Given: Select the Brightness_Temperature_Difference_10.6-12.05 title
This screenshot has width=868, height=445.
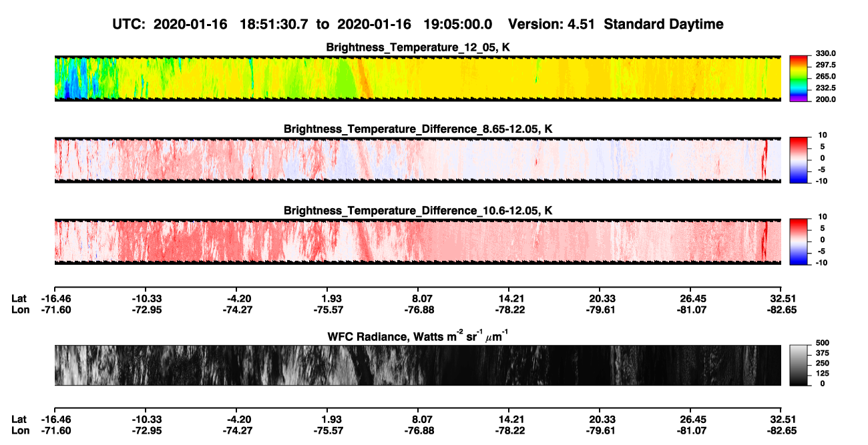Looking at the screenshot, I should point(418,211).
